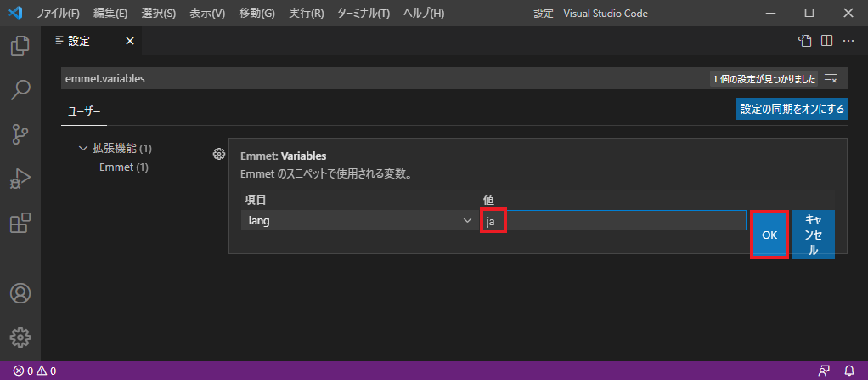
Task: Click 設定の同期をオンにする button
Action: coord(792,109)
